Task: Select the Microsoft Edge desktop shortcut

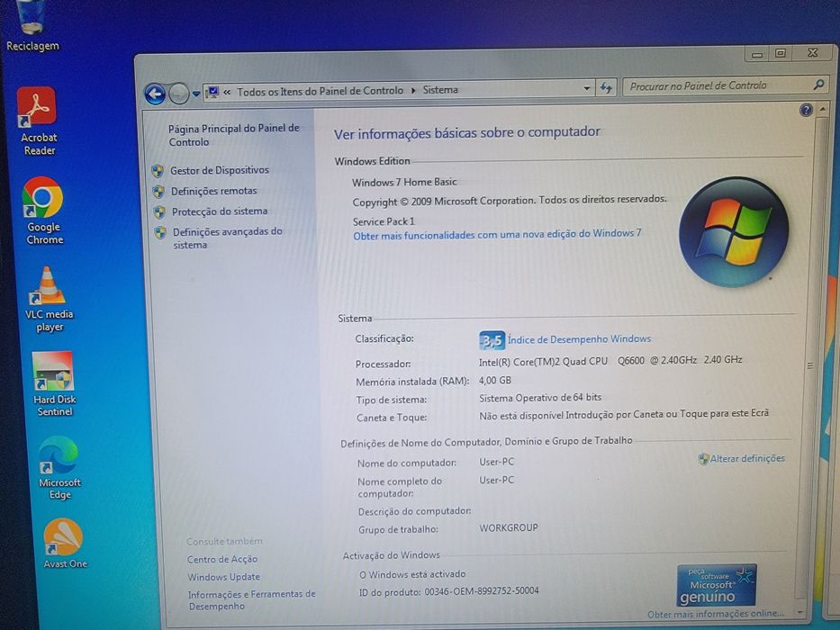Action: click(59, 468)
